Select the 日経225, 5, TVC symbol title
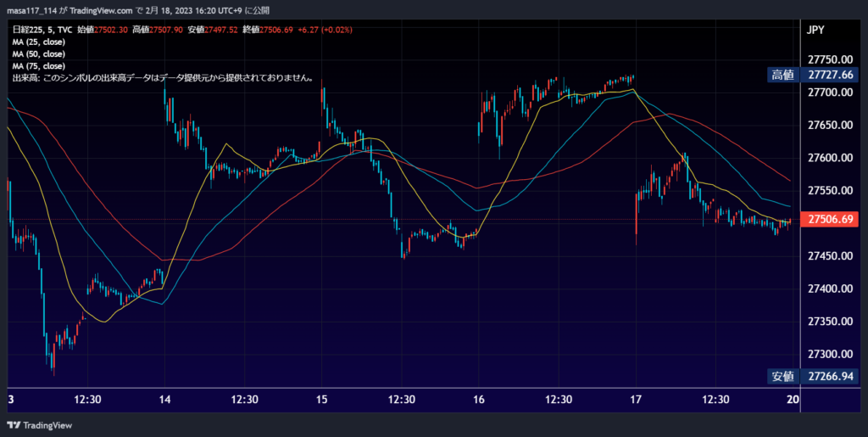Image resolution: width=868 pixels, height=437 pixels. (x=42, y=30)
